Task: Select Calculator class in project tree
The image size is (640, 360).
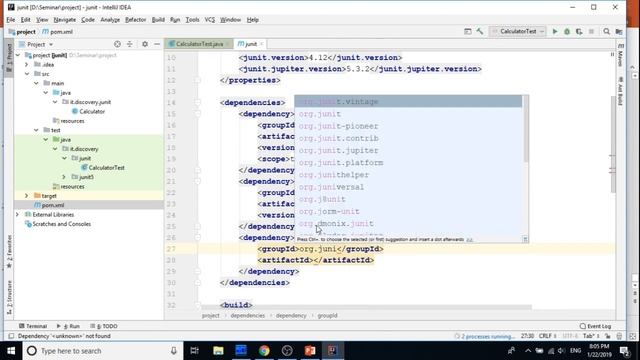Action: coord(89,111)
